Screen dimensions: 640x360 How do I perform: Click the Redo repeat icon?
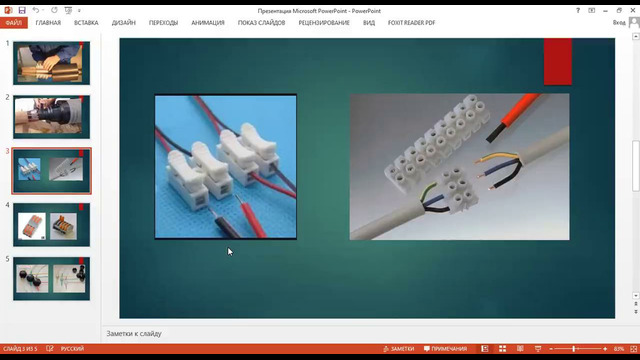54,10
